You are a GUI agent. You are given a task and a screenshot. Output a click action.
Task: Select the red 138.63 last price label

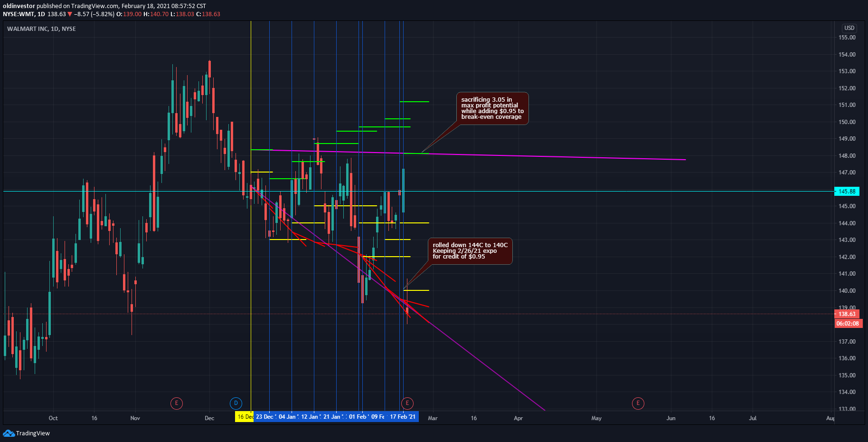tap(847, 314)
